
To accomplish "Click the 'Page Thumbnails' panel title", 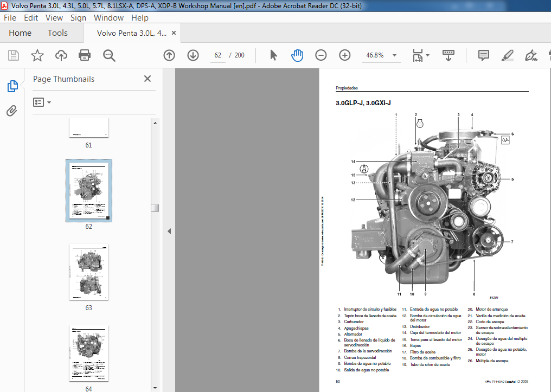I will 63,79.
